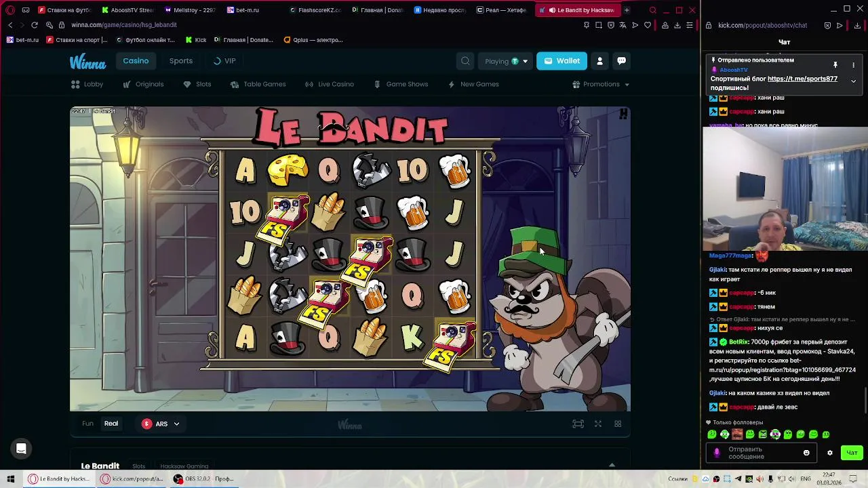Open the Winna logo home link
The image size is (868, 488).
(87, 62)
